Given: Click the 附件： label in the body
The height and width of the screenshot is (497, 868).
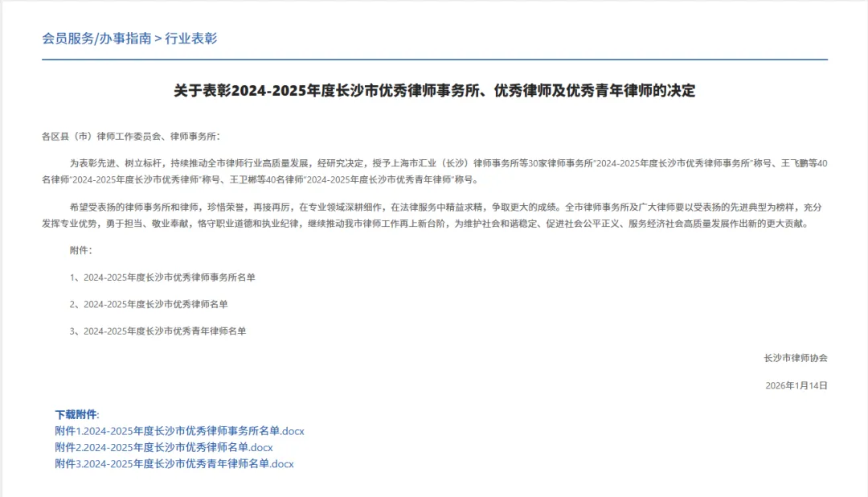Looking at the screenshot, I should pyautogui.click(x=81, y=250).
